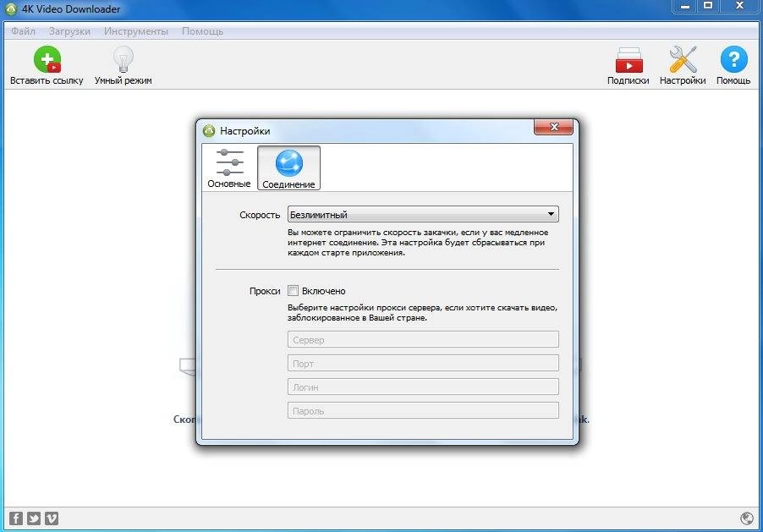763x532 pixels.
Task: Close the Настройки dialog
Action: click(x=554, y=127)
